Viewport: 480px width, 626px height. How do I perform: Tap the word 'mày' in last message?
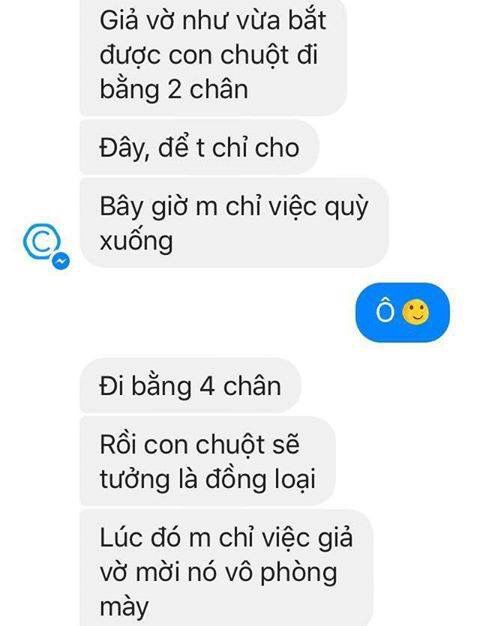click(124, 608)
